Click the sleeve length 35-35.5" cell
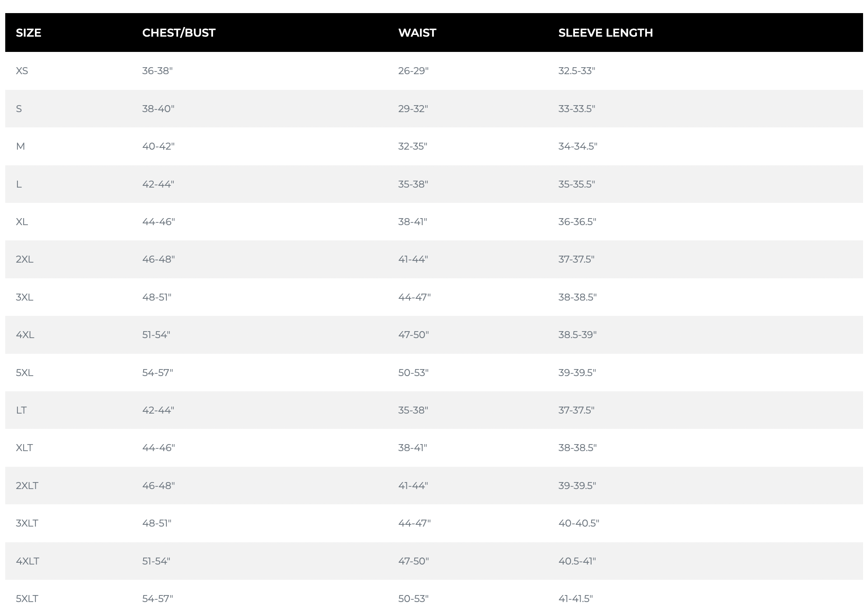The width and height of the screenshot is (867, 616). (x=576, y=184)
